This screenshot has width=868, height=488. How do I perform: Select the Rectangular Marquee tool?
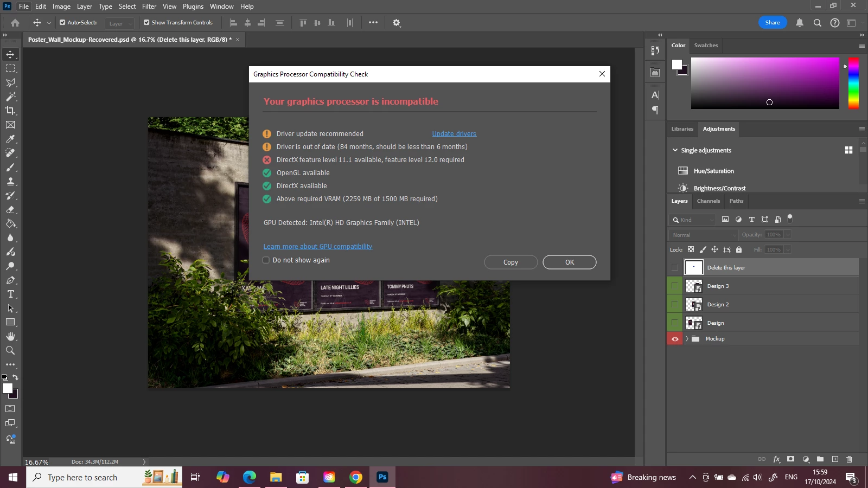click(10, 68)
